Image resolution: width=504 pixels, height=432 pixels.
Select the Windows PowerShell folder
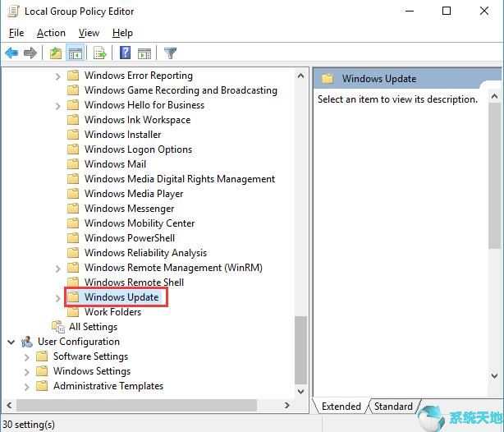coord(130,238)
